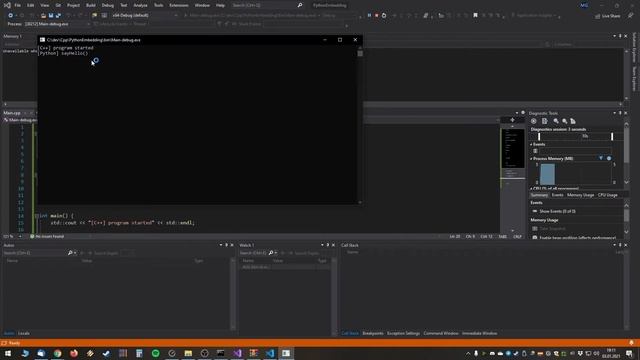Viewport: 640px width, 360px height.
Task: Open the Analyze menu
Action: point(140,5)
